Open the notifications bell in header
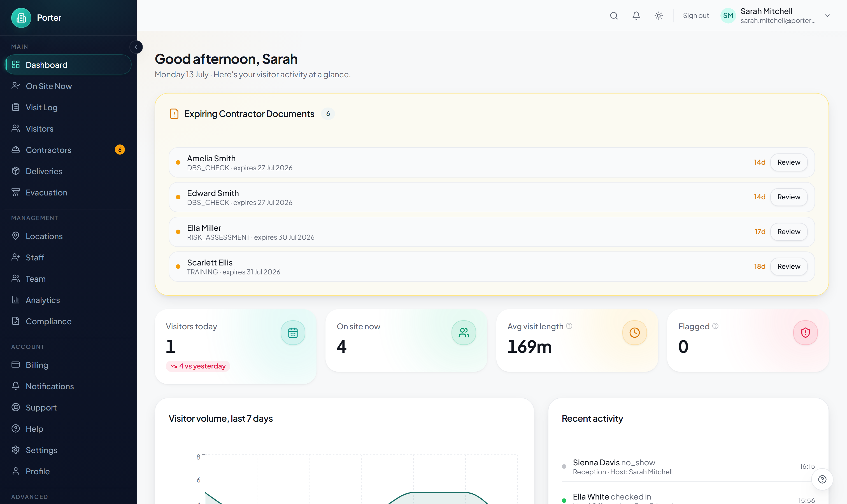The height and width of the screenshot is (504, 847). (636, 16)
